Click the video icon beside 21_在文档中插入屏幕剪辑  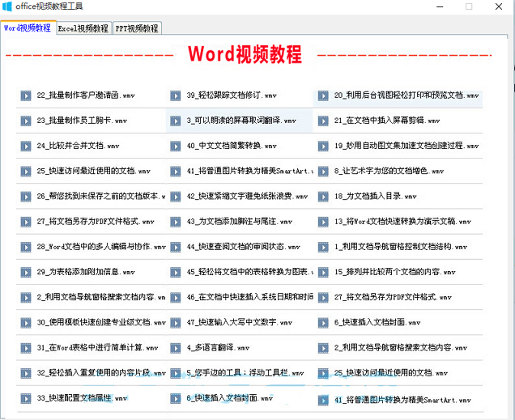(x=323, y=121)
